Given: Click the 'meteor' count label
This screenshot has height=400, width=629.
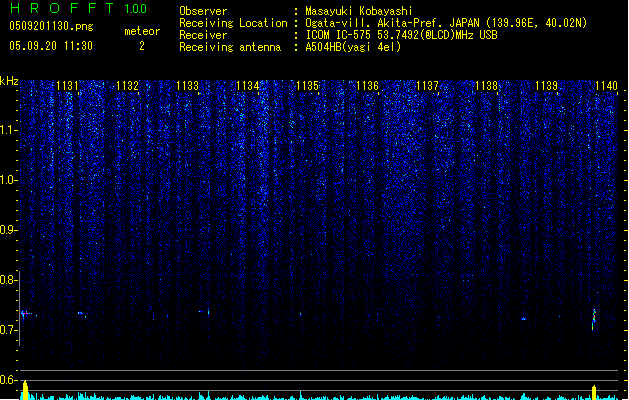Looking at the screenshot, I should click(142, 31).
